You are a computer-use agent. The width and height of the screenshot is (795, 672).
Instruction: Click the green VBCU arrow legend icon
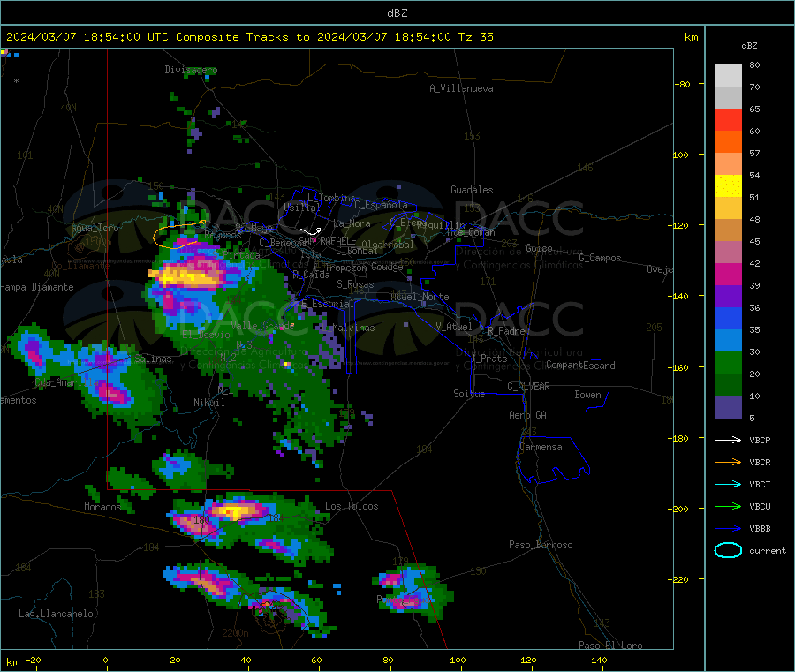click(x=728, y=506)
